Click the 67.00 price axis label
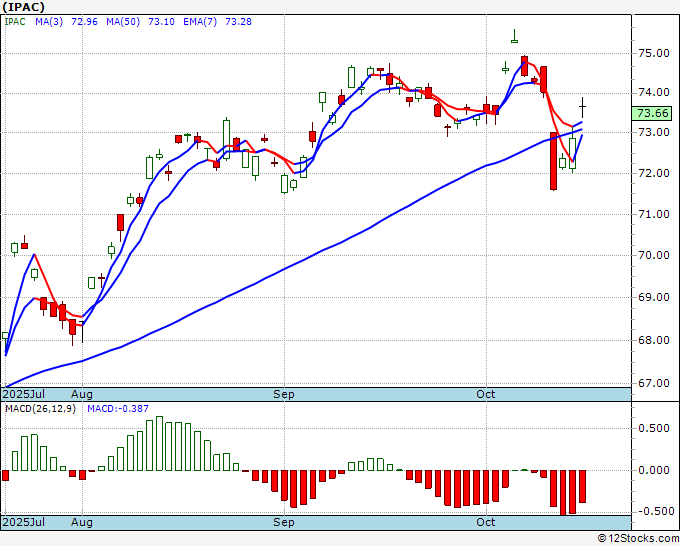Image resolution: width=680 pixels, height=546 pixels. [x=654, y=383]
